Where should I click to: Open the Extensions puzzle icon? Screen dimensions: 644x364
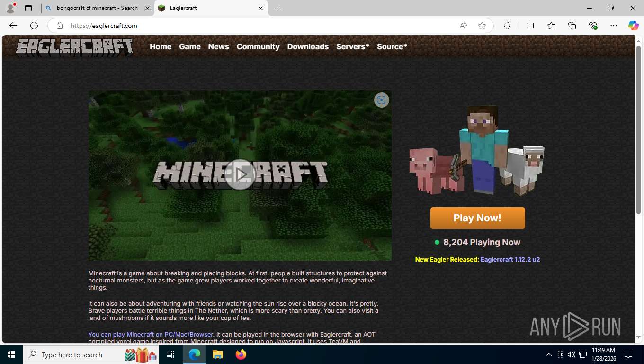click(507, 26)
